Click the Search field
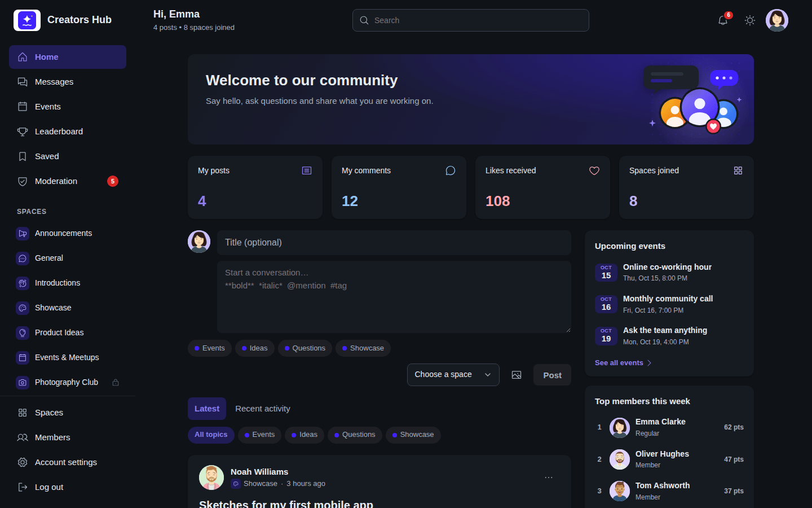 pyautogui.click(x=471, y=20)
